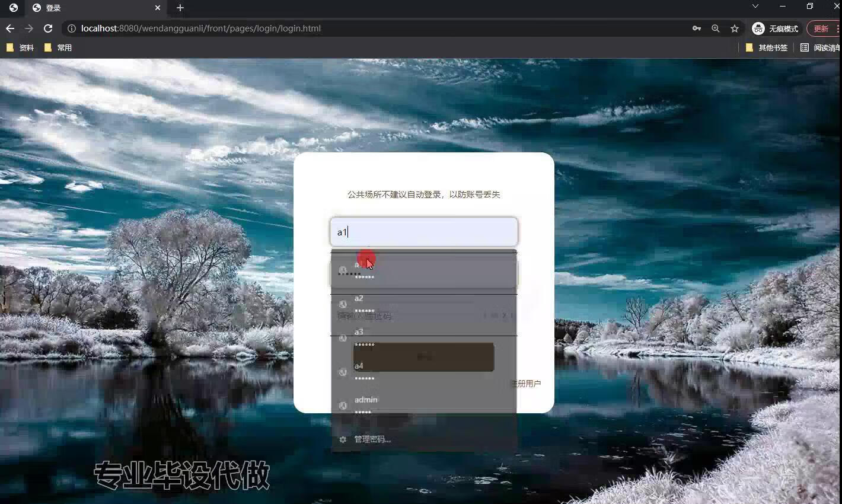The image size is (842, 504).
Task: Reload the login page
Action: (x=48, y=28)
